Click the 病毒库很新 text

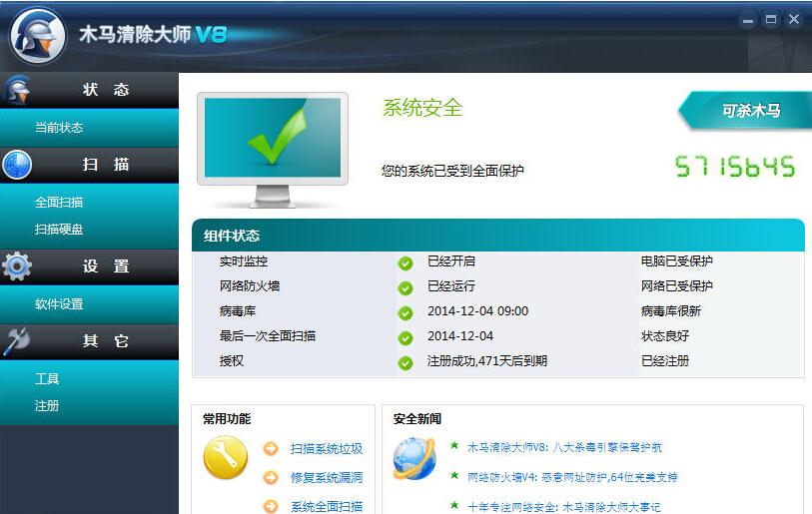tap(670, 311)
